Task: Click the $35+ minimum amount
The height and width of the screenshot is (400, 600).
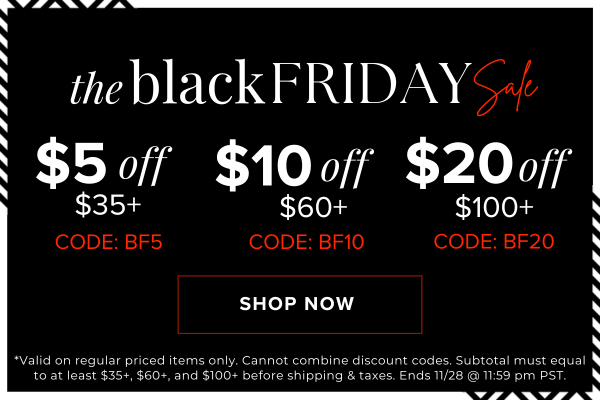Action: click(x=110, y=207)
